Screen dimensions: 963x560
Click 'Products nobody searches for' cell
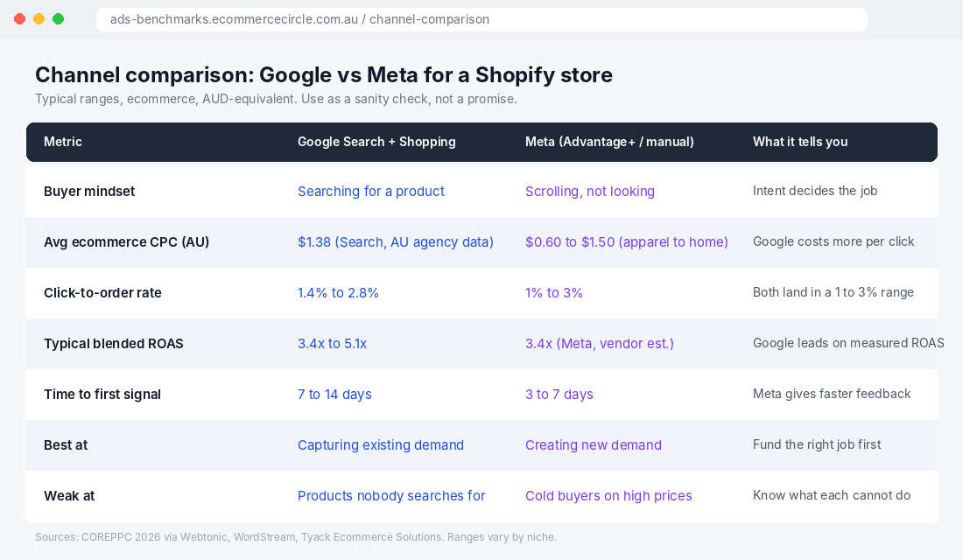coord(391,496)
